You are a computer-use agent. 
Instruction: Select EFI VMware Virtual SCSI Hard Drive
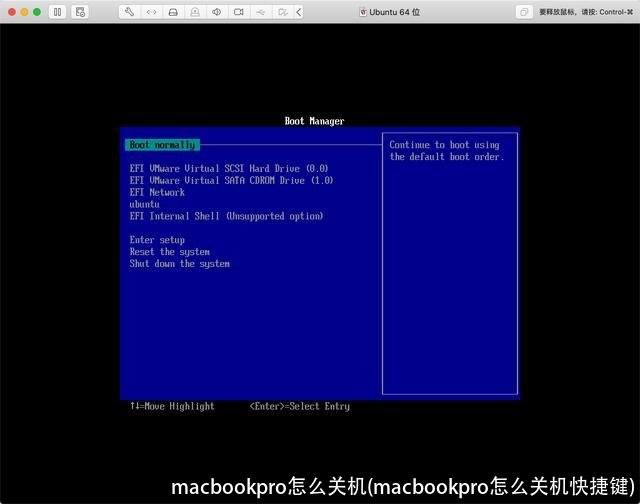tap(229, 168)
